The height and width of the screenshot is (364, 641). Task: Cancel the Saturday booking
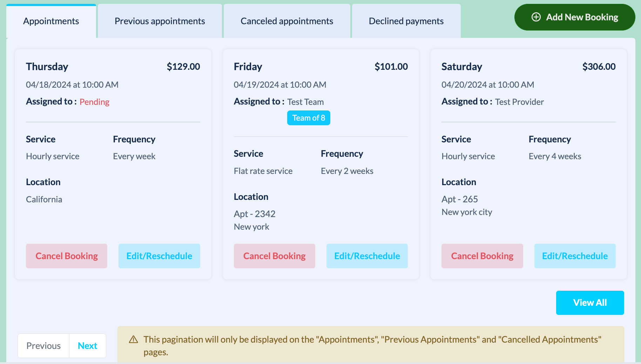click(x=482, y=256)
